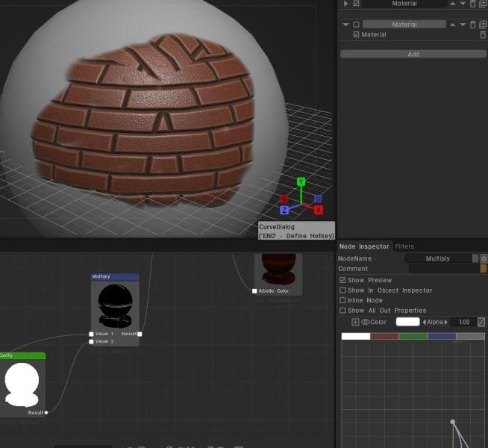Screen dimensions: 488x448
Task: Delete the selected Material layer via trash icon
Action: click(x=473, y=25)
